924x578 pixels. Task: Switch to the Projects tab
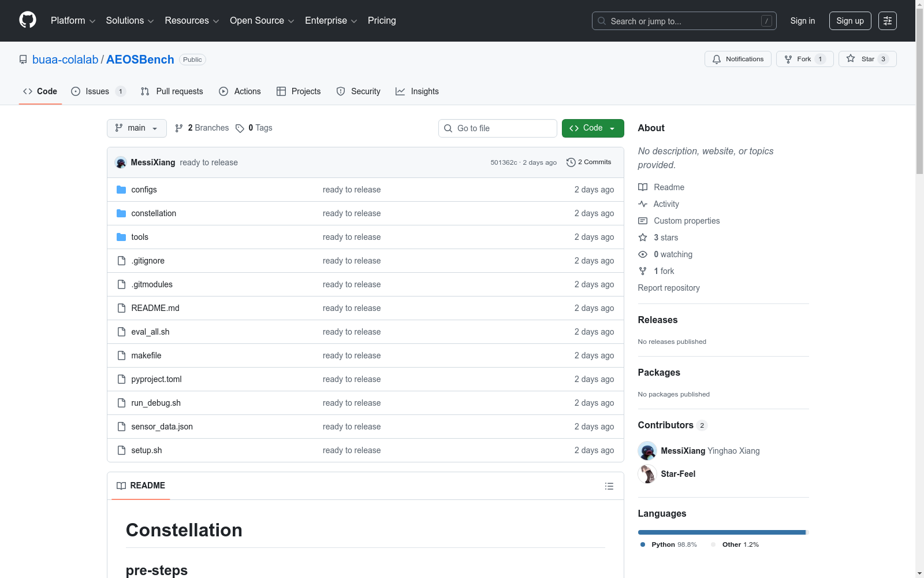coord(299,91)
